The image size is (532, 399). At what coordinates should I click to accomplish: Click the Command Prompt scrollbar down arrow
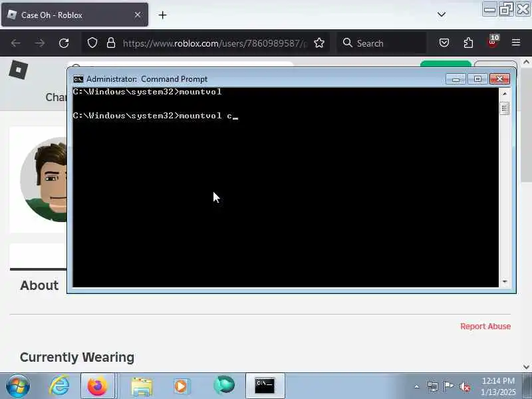point(505,281)
